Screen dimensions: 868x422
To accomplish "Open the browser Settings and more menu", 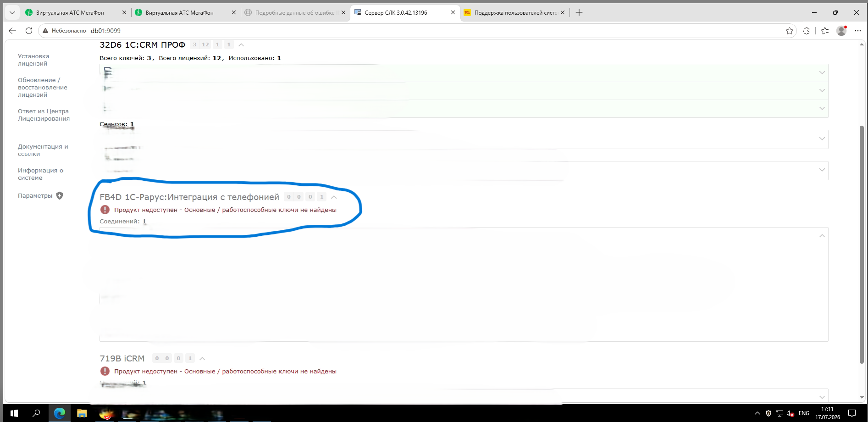I will click(x=858, y=31).
